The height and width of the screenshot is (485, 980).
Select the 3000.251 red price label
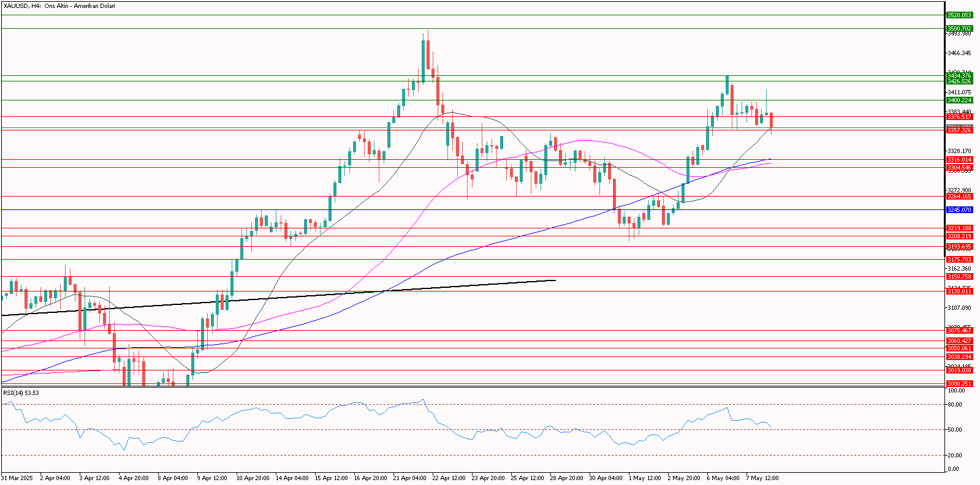tap(959, 383)
